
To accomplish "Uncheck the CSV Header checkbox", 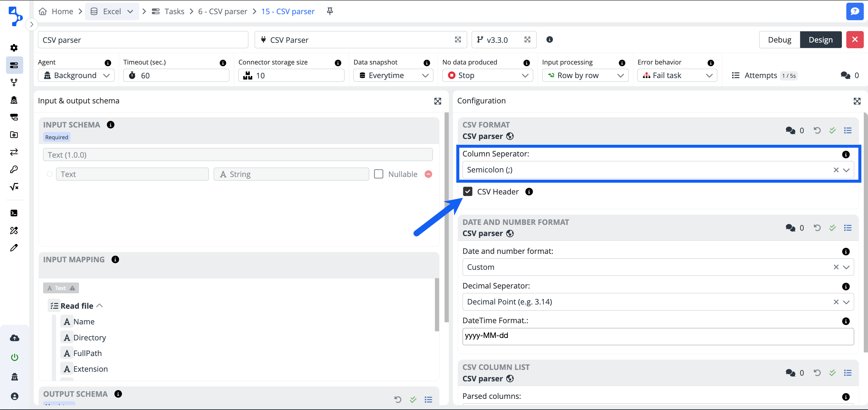I will pyautogui.click(x=467, y=191).
